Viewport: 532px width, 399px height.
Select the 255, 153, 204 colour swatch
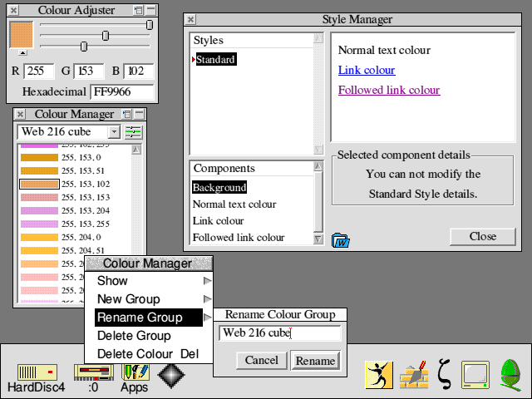click(x=39, y=210)
